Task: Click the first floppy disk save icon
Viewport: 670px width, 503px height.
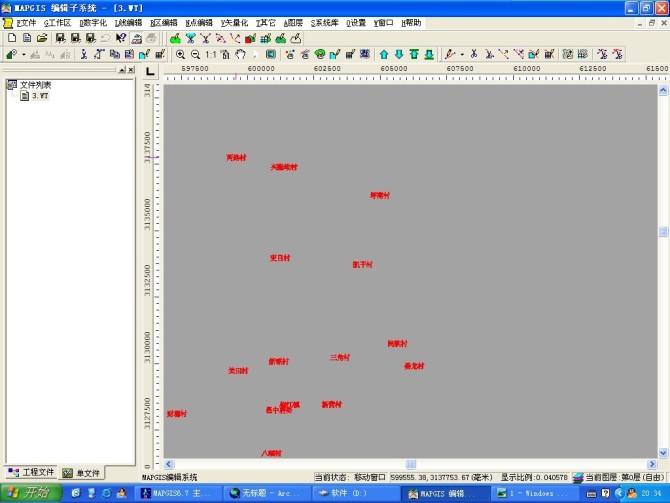Action: [x=60, y=38]
